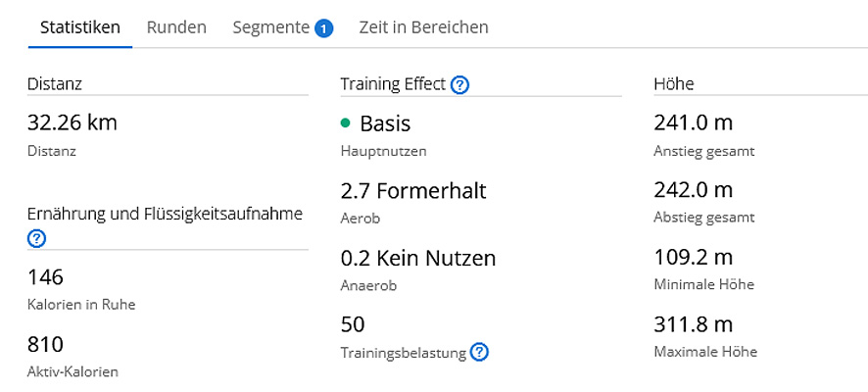Screen dimensions: 868x392
Task: Select the Zeit in Bereichen tab
Action: (x=423, y=27)
